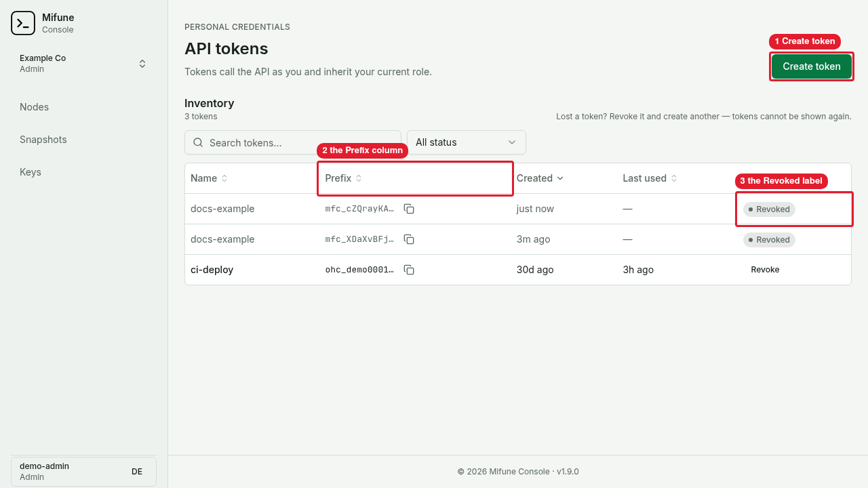This screenshot has width=868, height=488.
Task: Click the 3m ago created cell
Action: 533,239
